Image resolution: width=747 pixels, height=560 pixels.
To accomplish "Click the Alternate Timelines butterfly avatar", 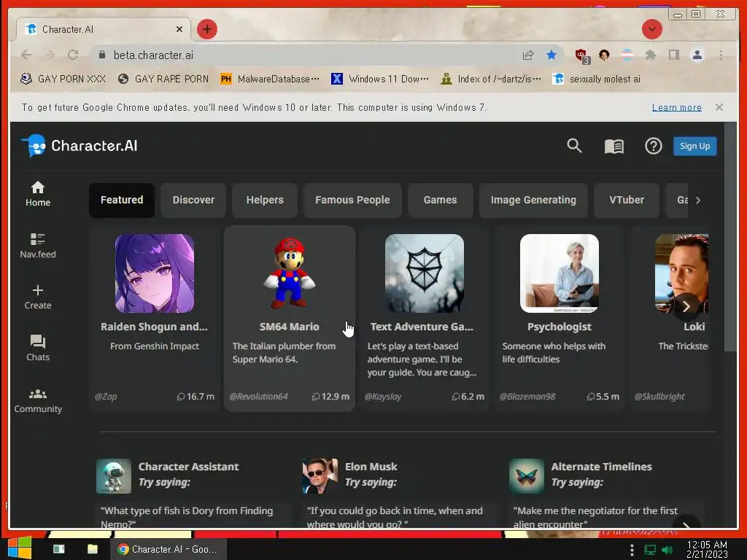I will coord(527,475).
